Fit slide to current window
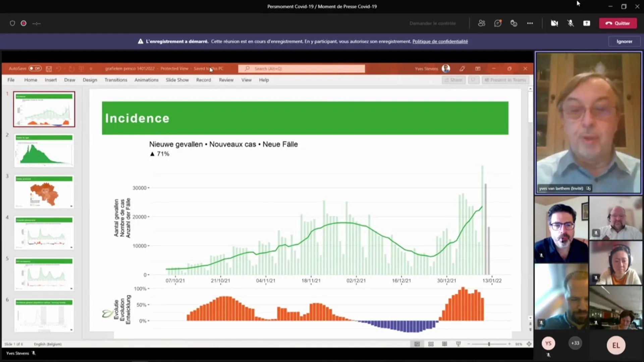This screenshot has width=644, height=362. [x=529, y=344]
